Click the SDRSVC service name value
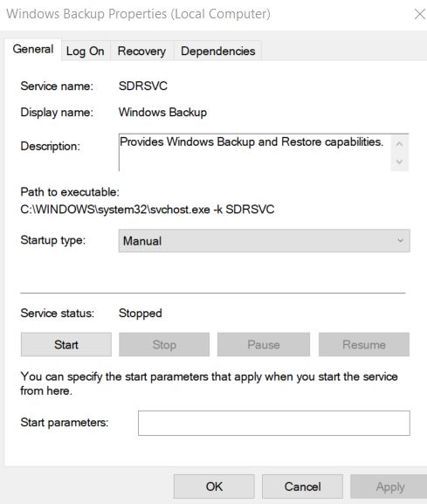Image resolution: width=427 pixels, height=504 pixels. click(x=143, y=86)
